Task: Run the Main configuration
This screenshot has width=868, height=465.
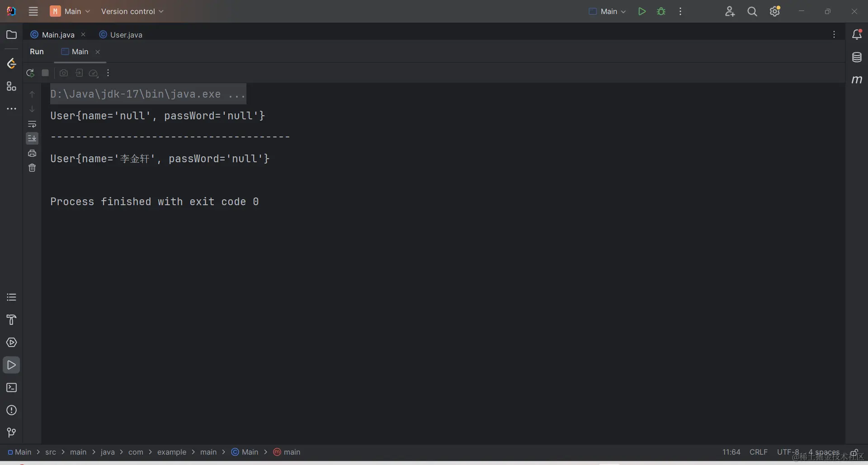Action: click(642, 11)
